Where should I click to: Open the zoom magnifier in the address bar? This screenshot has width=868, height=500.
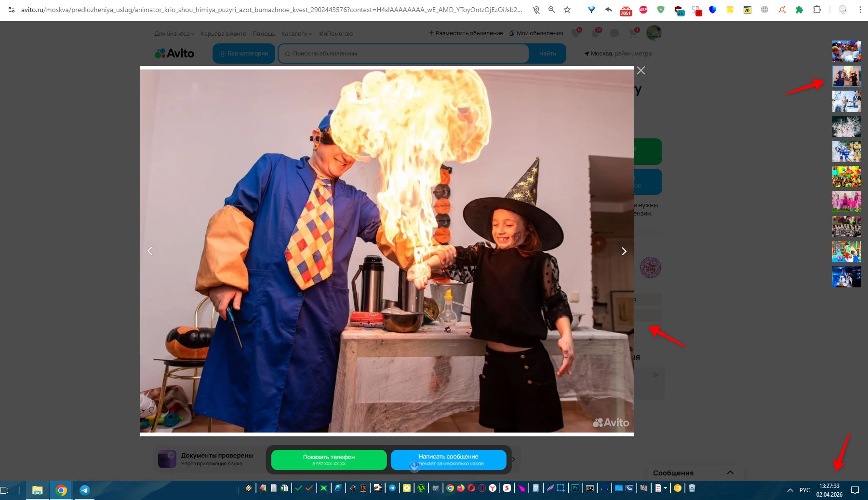coord(552,10)
